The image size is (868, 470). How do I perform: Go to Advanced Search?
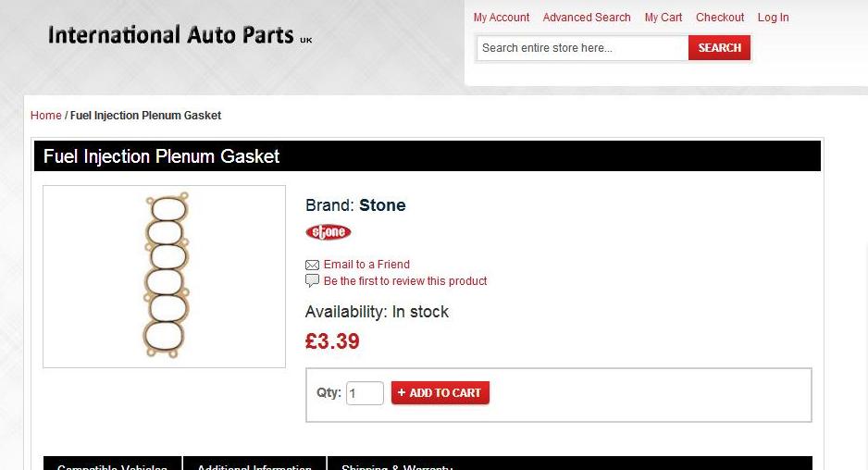587,18
